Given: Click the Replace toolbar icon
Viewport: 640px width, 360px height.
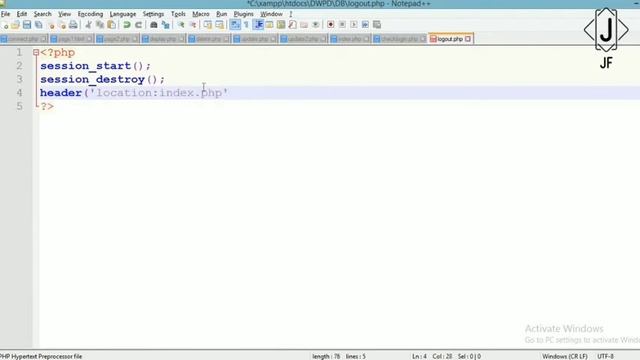Looking at the screenshot, I should 165,25.
